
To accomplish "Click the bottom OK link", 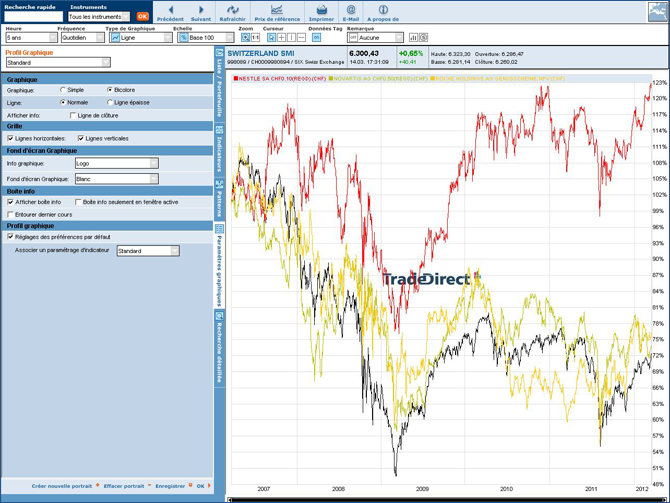I will [x=200, y=486].
